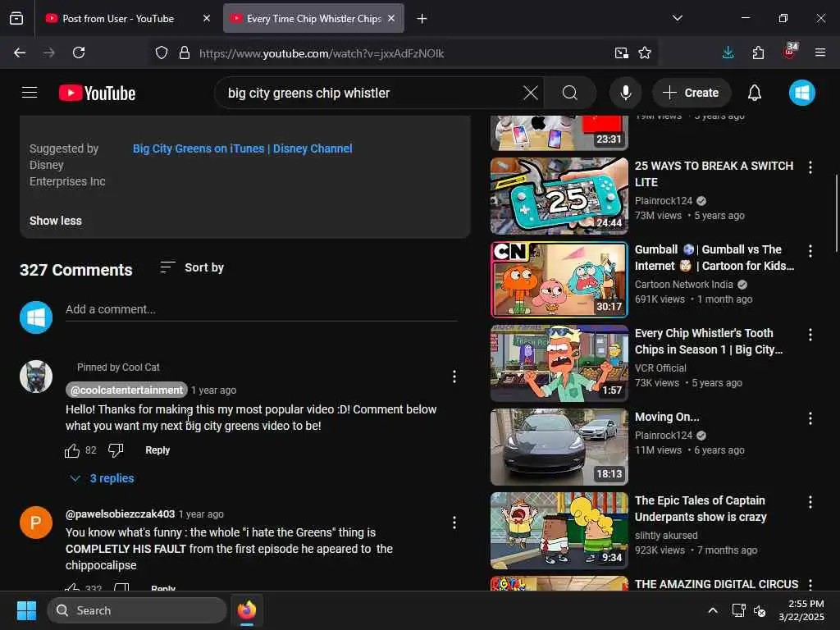Viewport: 840px width, 630px height.
Task: Expand 3 replies under pinned comment
Action: tap(102, 478)
